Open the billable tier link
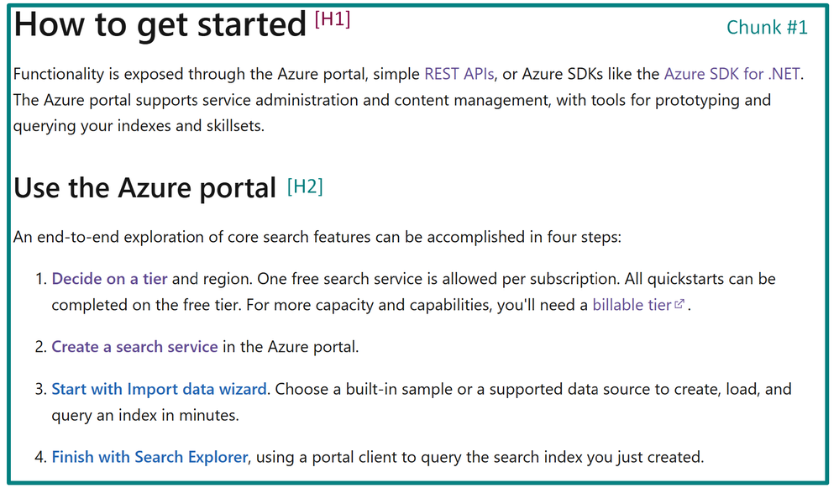Screen dimensions: 839x504 [632, 304]
